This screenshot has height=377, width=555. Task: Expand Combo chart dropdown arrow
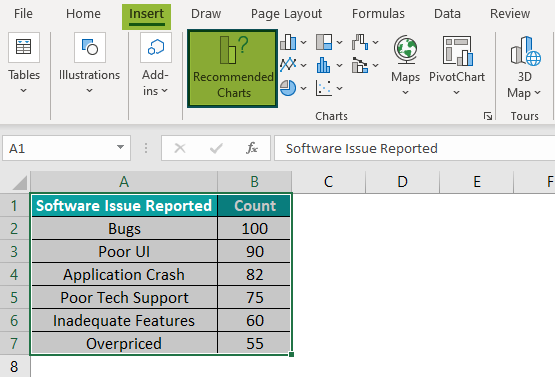click(x=376, y=65)
